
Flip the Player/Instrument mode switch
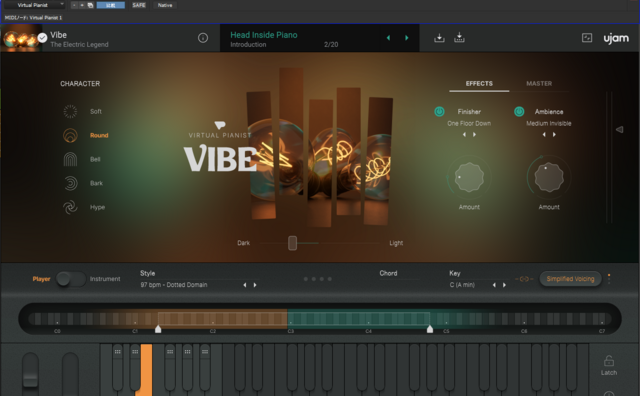coord(71,279)
